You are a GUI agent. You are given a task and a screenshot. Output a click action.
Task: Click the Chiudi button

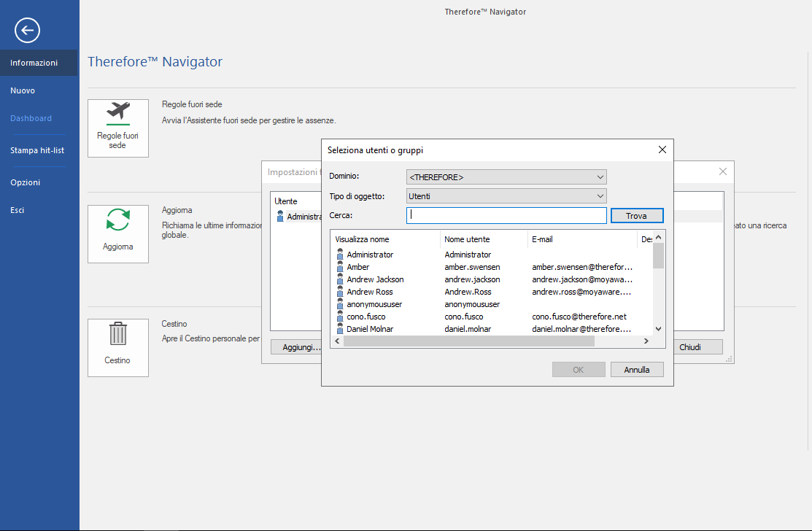tap(699, 346)
